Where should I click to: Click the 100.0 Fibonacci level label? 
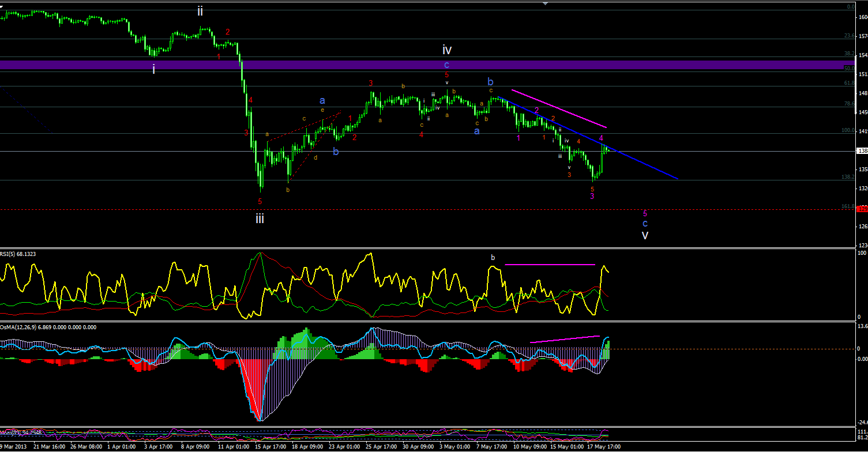pos(848,130)
